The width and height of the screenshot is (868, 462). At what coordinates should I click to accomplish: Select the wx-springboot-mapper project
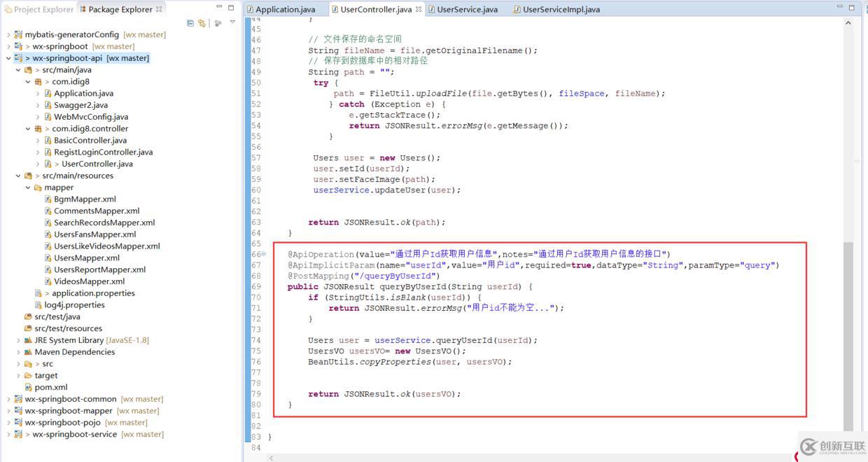(x=69, y=411)
